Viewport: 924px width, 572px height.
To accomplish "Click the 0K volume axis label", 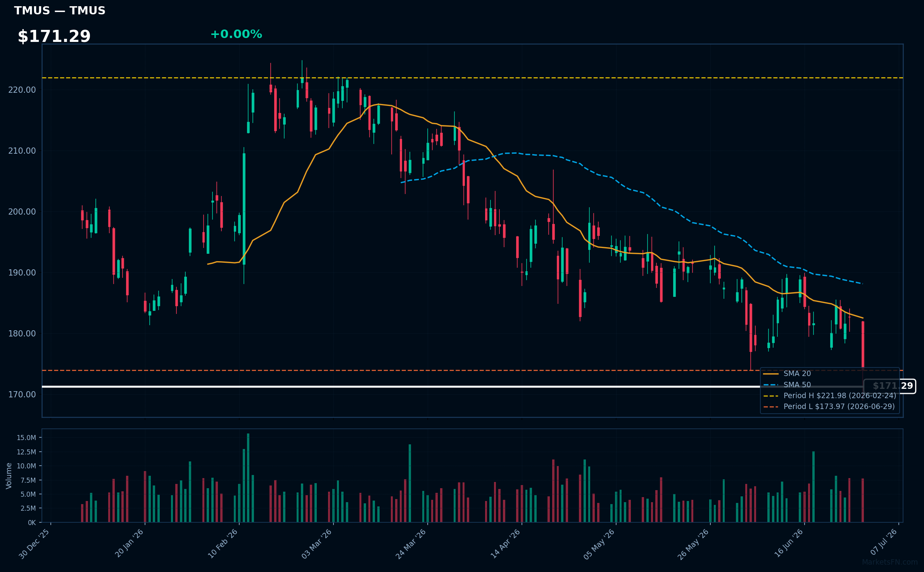I will (x=32, y=523).
